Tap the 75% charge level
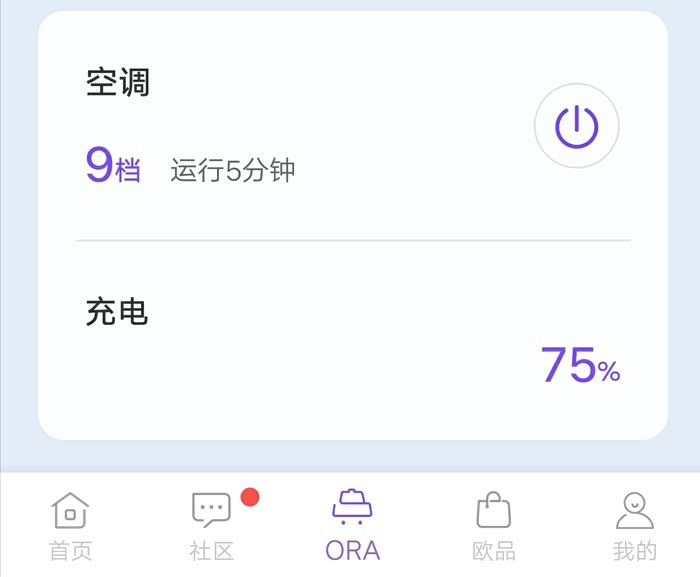Viewport: 700px width, 577px height. (580, 366)
